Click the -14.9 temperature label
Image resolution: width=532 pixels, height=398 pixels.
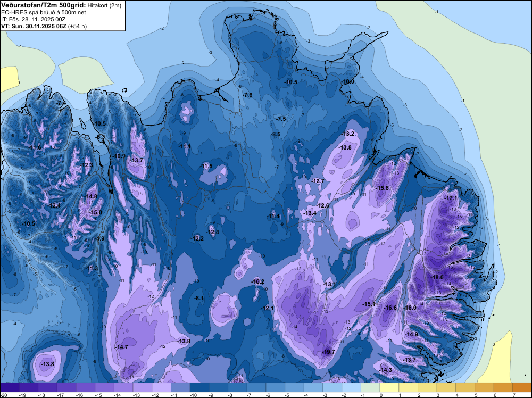pyautogui.click(x=412, y=334)
